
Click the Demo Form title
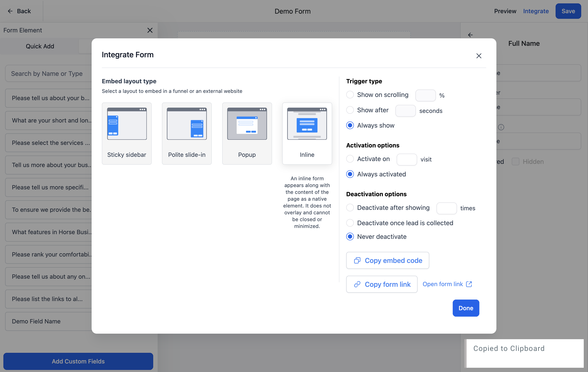(x=293, y=11)
